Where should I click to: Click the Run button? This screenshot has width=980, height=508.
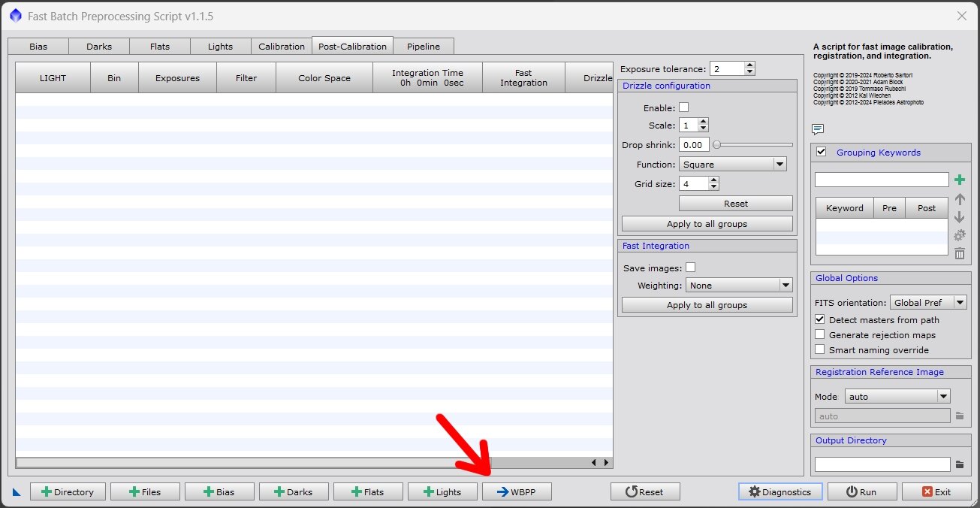[x=861, y=491]
